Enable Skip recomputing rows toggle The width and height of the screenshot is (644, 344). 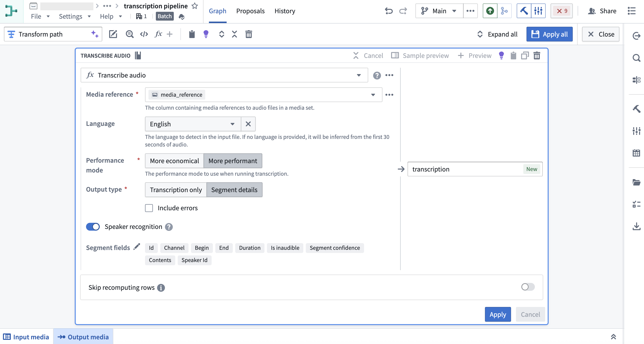(528, 287)
